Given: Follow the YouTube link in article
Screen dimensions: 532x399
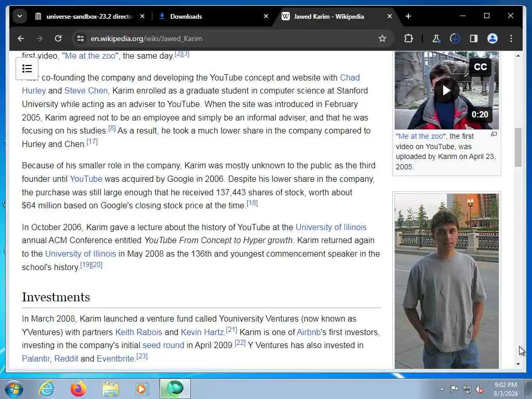Looking at the screenshot, I should coord(86,179).
